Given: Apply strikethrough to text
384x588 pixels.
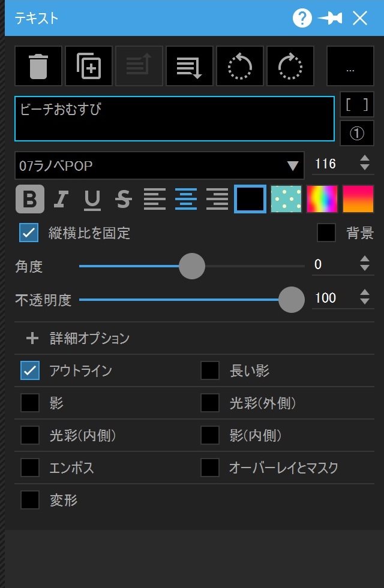Looking at the screenshot, I should (123, 199).
